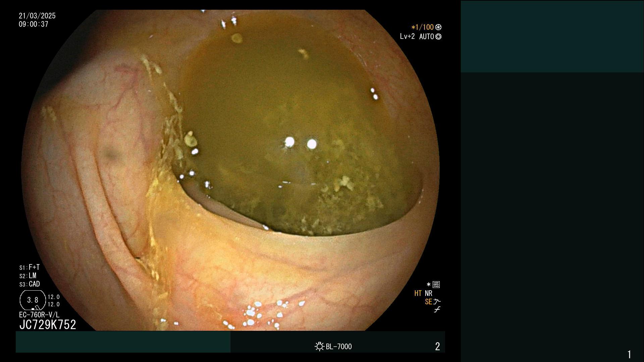This screenshot has height=362, width=644.
Task: Click the JC729K752 serial number
Action: click(x=48, y=324)
